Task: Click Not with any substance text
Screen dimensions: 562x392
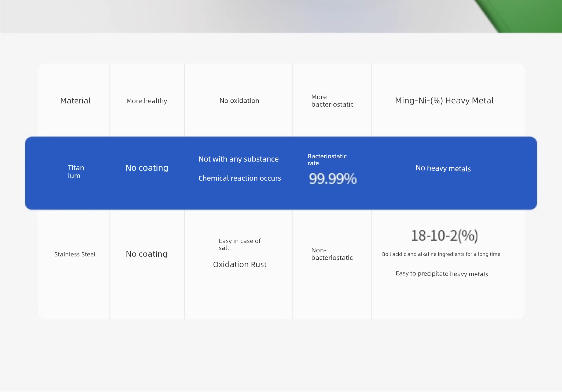Action: coord(238,159)
